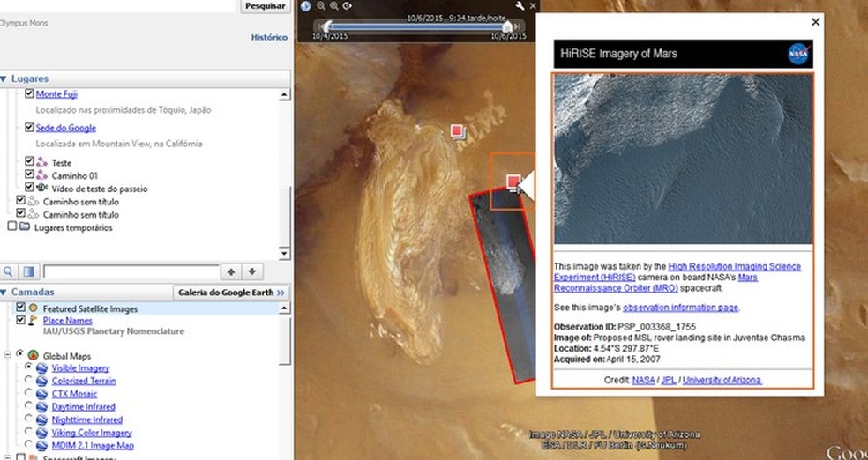This screenshot has width=868, height=460.
Task: Click the search magnifier below Lugares
Action: click(8, 271)
